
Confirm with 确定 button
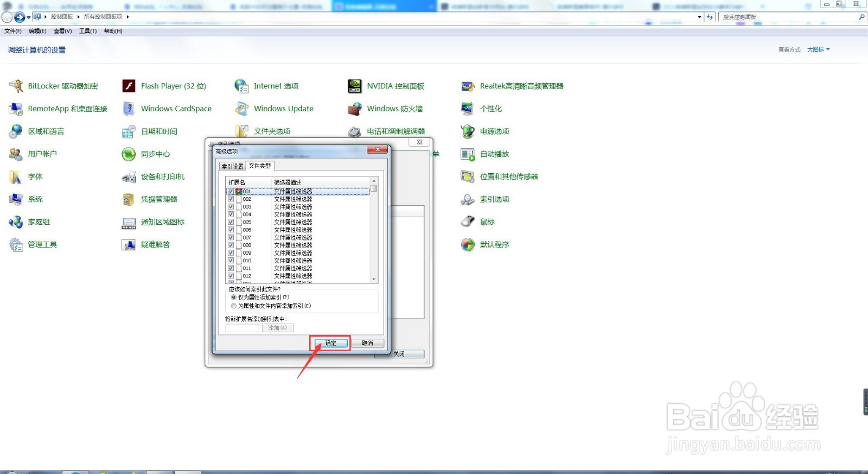pos(330,343)
